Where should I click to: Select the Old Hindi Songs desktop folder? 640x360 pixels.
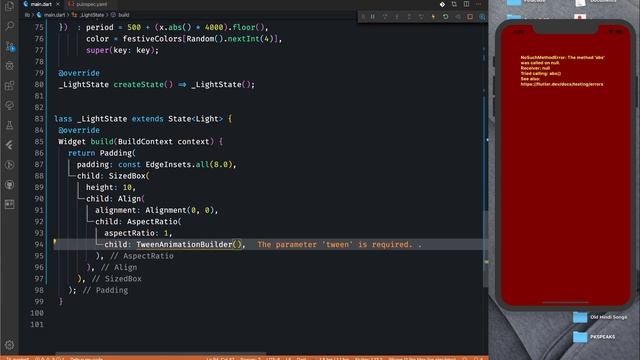click(599, 317)
